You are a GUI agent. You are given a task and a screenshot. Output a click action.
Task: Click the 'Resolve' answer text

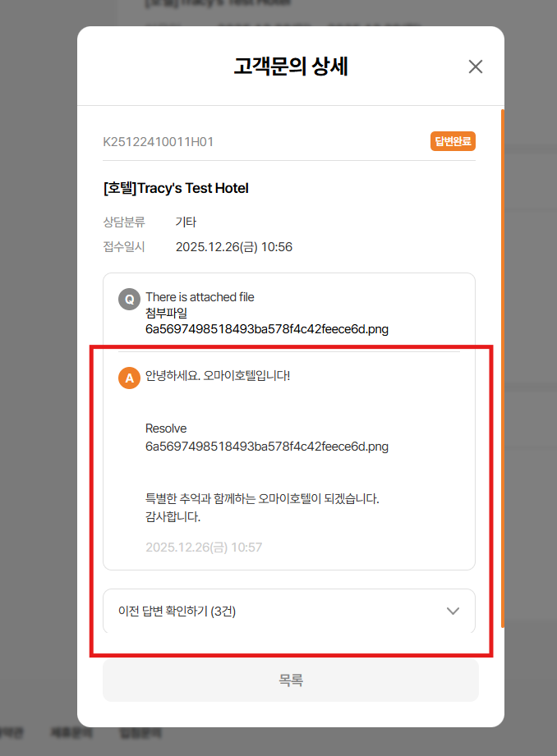pos(166,428)
